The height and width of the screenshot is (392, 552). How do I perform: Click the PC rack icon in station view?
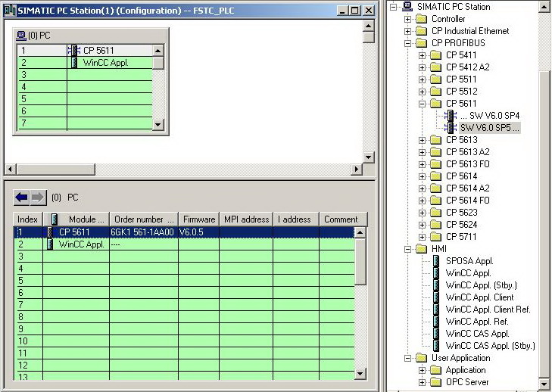tap(21, 36)
